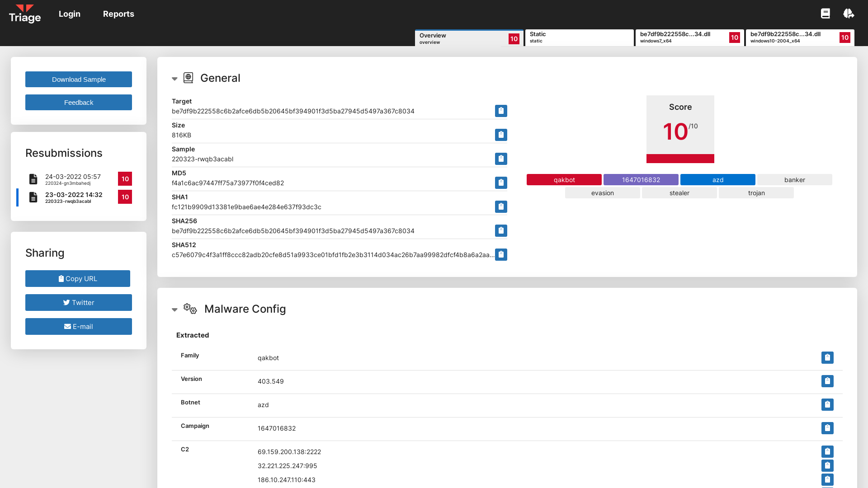Share the report via E-mail
This screenshot has width=868, height=488.
pyautogui.click(x=79, y=327)
